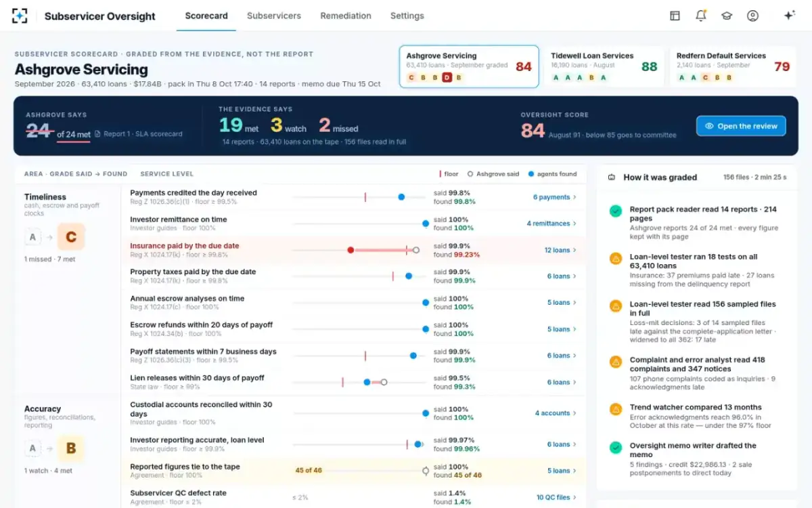Click the Ashgrove said legend entry

point(493,174)
